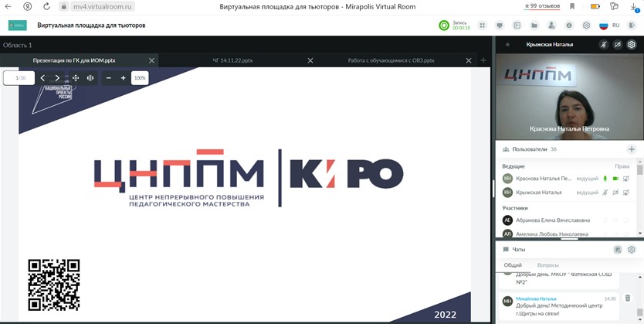Click the 99 отзывов reviews link
The image size is (644, 324).
point(542,6)
